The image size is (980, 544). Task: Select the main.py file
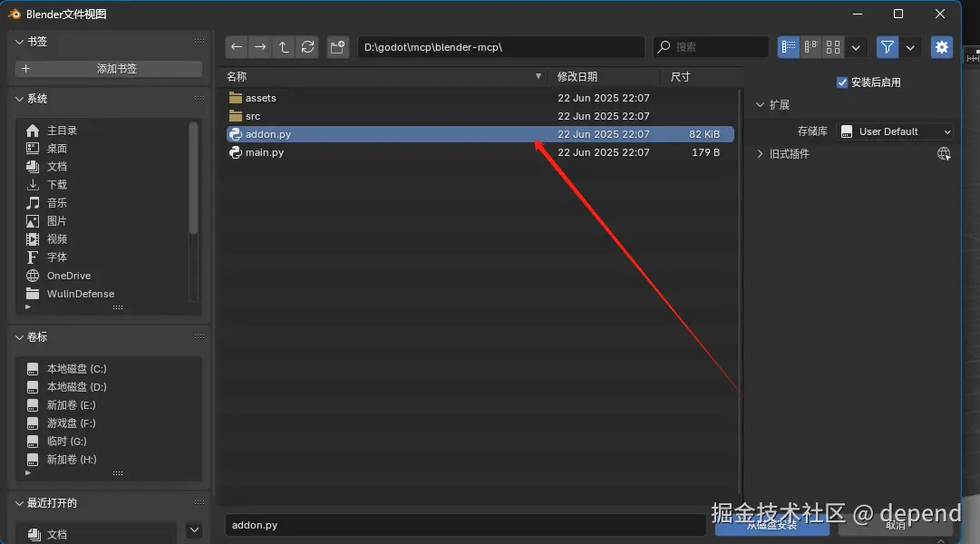pos(480,152)
